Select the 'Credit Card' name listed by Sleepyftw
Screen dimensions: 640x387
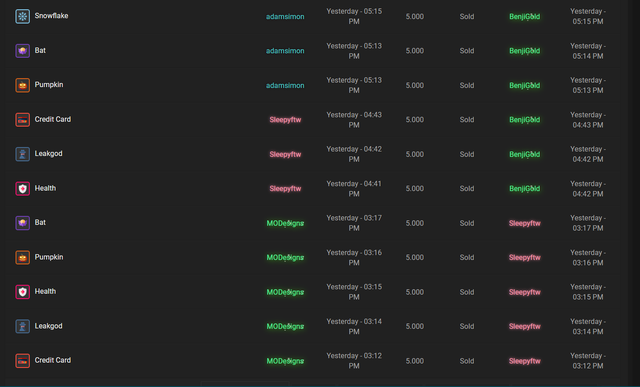53,119
